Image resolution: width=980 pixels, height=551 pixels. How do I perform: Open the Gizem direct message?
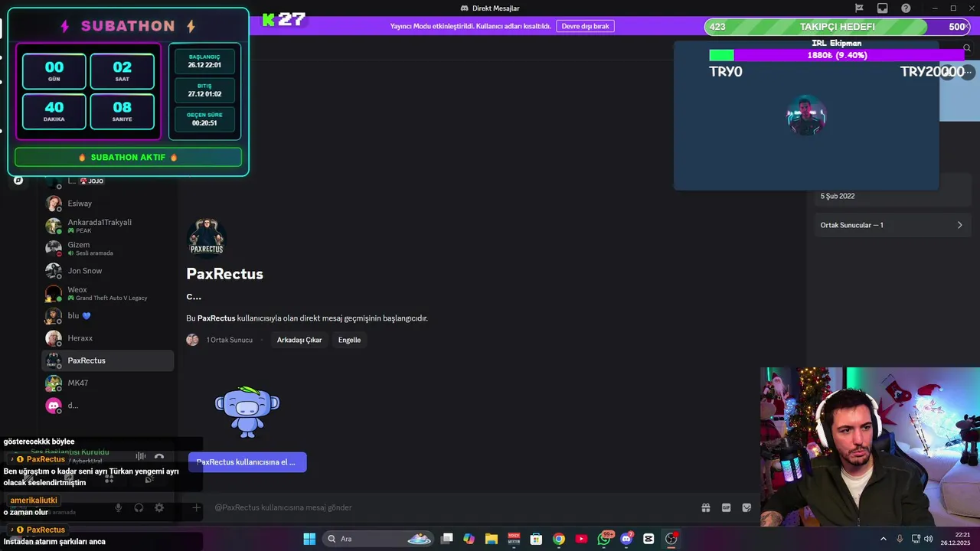[107, 248]
